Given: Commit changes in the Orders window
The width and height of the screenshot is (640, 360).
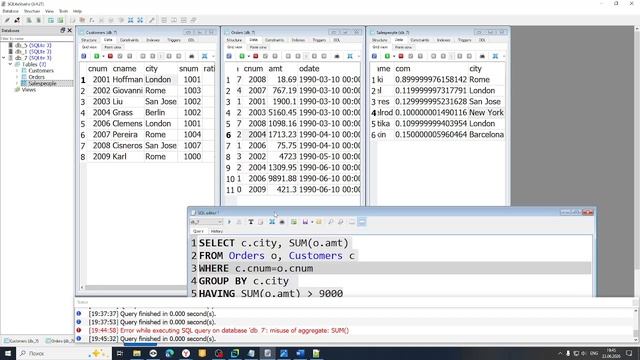Looking at the screenshot, I should click(265, 56).
